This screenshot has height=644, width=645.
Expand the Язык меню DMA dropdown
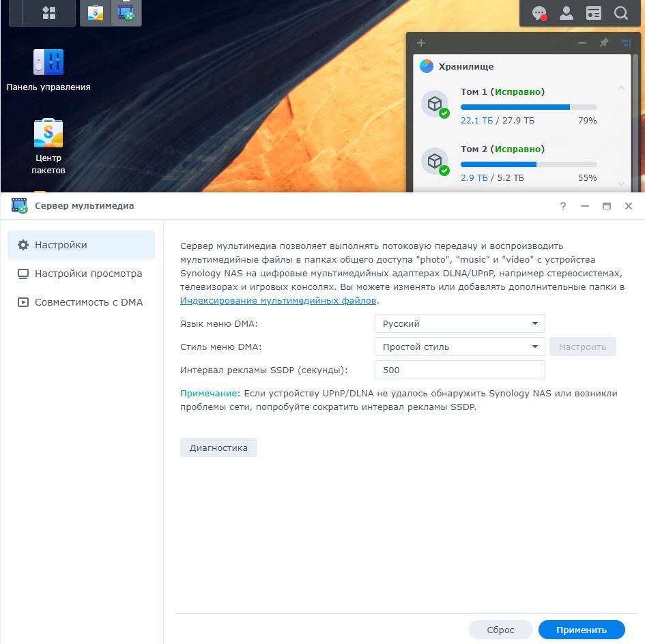pyautogui.click(x=459, y=323)
